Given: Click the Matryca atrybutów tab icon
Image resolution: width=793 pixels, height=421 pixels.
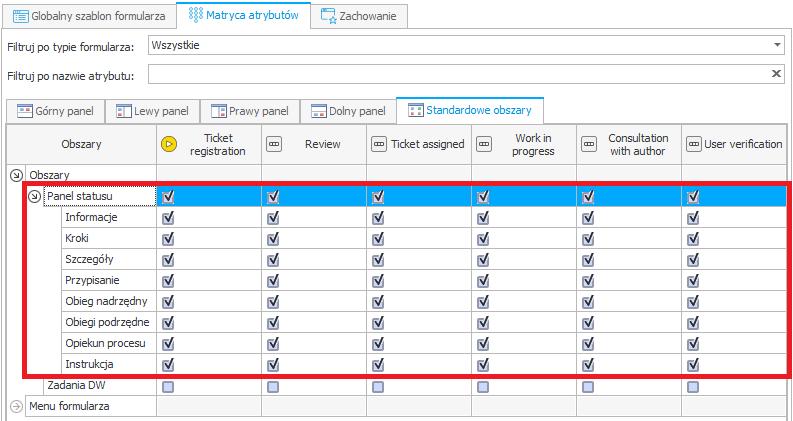Looking at the screenshot, I should point(196,15).
